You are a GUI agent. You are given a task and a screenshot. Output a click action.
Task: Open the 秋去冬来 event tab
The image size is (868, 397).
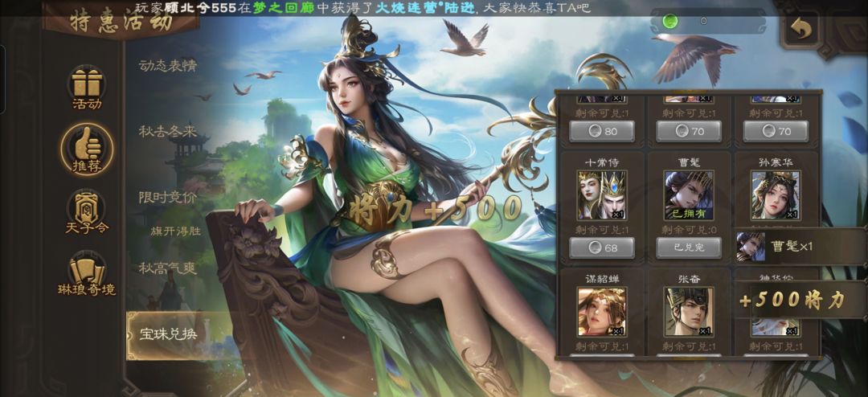pyautogui.click(x=168, y=132)
